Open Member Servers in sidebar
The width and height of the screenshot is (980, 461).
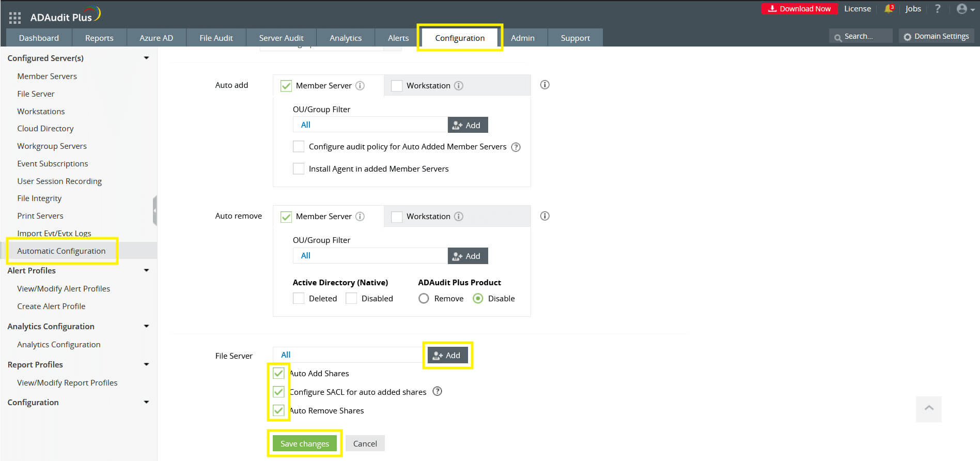pos(47,76)
